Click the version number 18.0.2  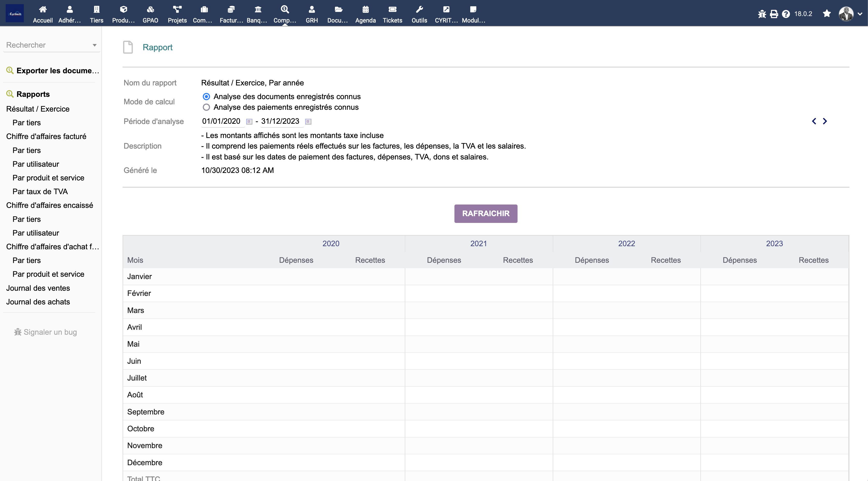point(803,14)
